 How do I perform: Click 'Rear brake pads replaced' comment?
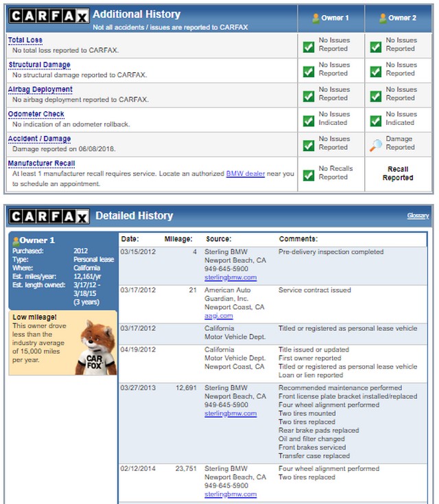click(x=318, y=431)
